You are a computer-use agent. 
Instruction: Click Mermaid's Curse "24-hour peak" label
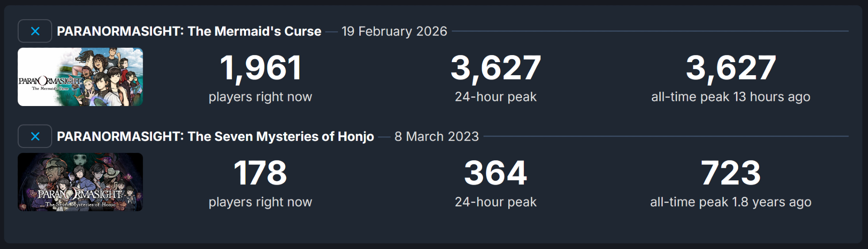point(496,97)
